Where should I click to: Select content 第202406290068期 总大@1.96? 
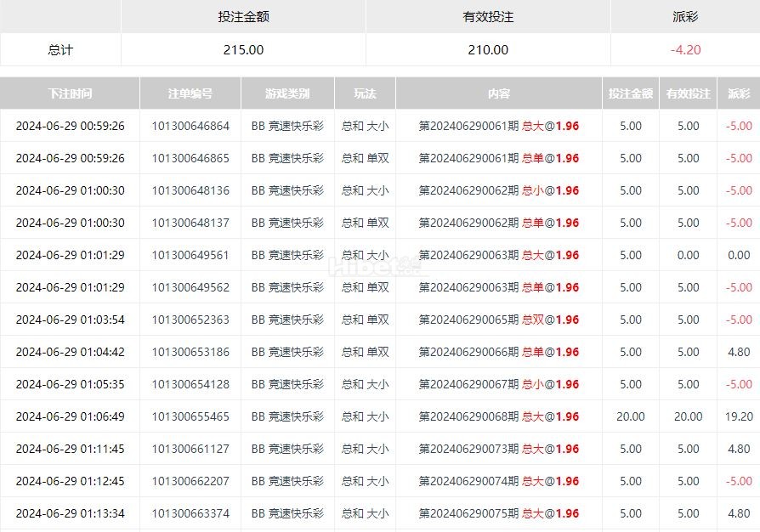pyautogui.click(x=499, y=416)
